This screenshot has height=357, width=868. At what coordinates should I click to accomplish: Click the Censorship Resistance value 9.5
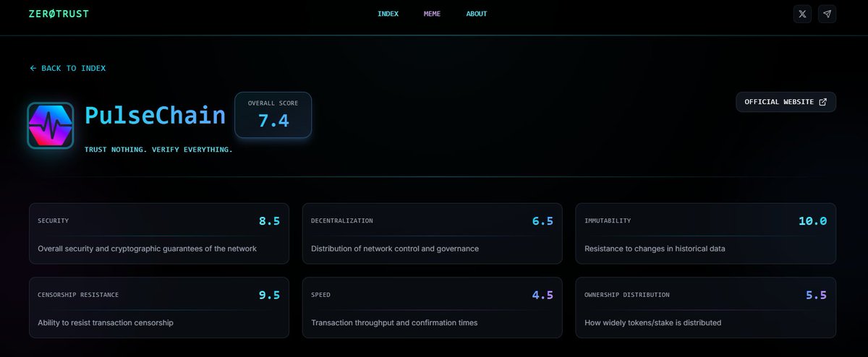(269, 295)
